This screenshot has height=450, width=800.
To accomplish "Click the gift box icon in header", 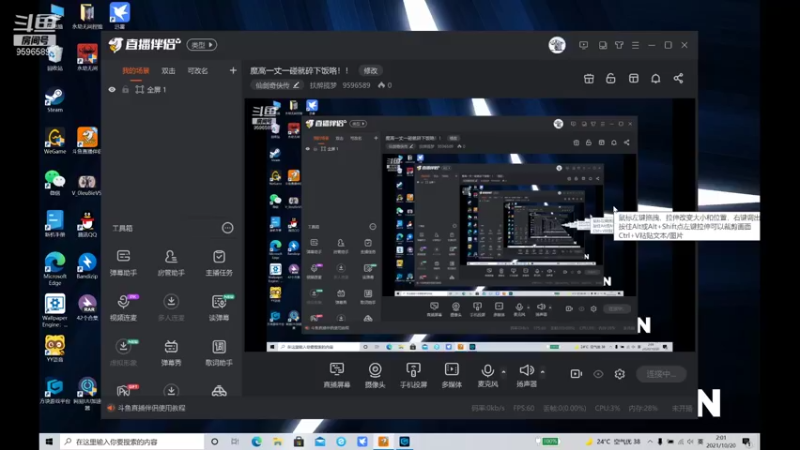I will tap(589, 79).
